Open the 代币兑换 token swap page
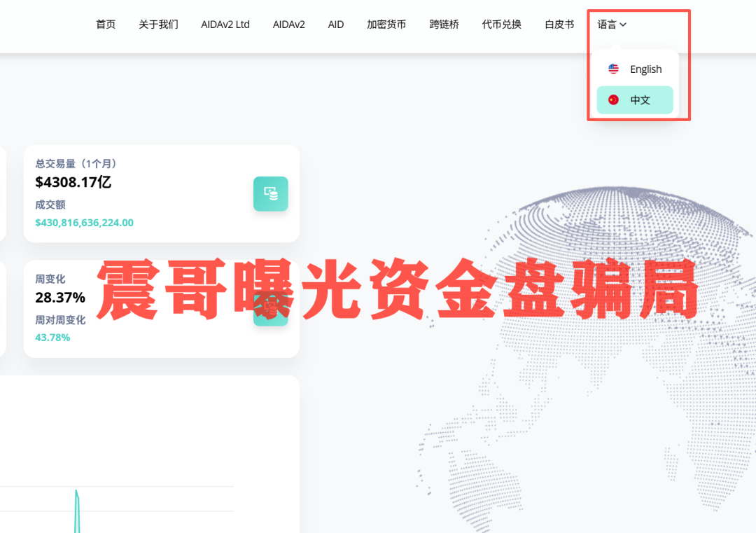The width and height of the screenshot is (756, 533). pyautogui.click(x=501, y=24)
